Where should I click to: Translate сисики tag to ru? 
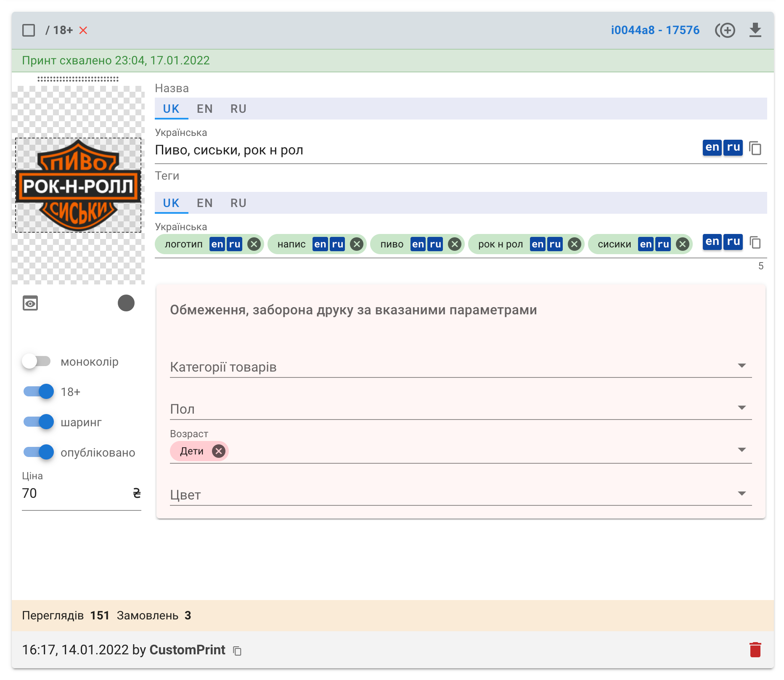tap(663, 244)
